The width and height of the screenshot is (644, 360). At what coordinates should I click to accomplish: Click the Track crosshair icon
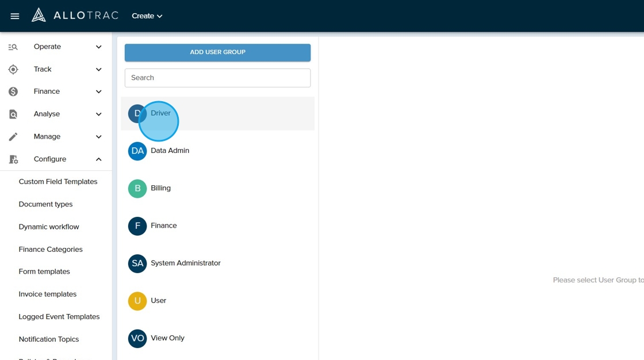pyautogui.click(x=13, y=70)
